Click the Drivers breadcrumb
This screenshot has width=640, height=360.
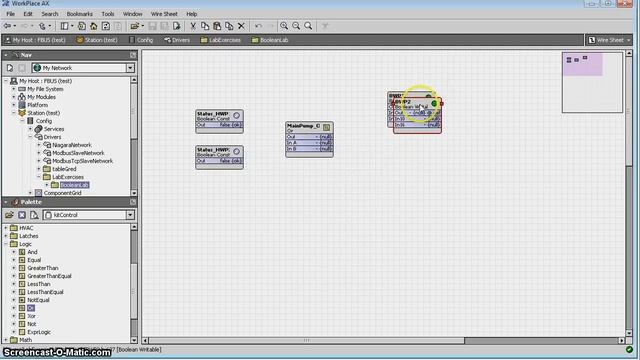click(x=177, y=40)
